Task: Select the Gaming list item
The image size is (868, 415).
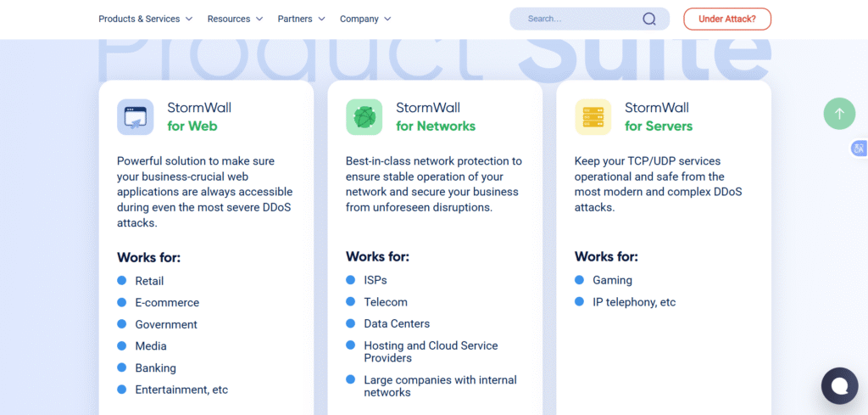Action: 612,280
